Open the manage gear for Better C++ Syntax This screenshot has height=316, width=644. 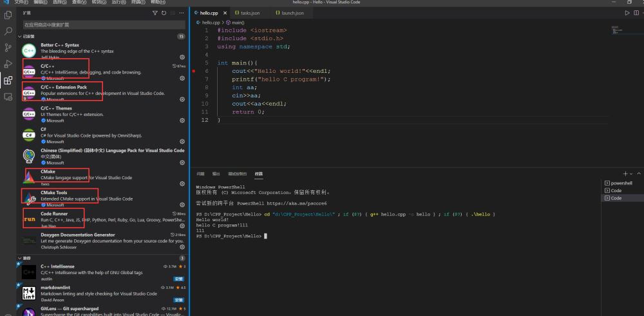coord(182,57)
